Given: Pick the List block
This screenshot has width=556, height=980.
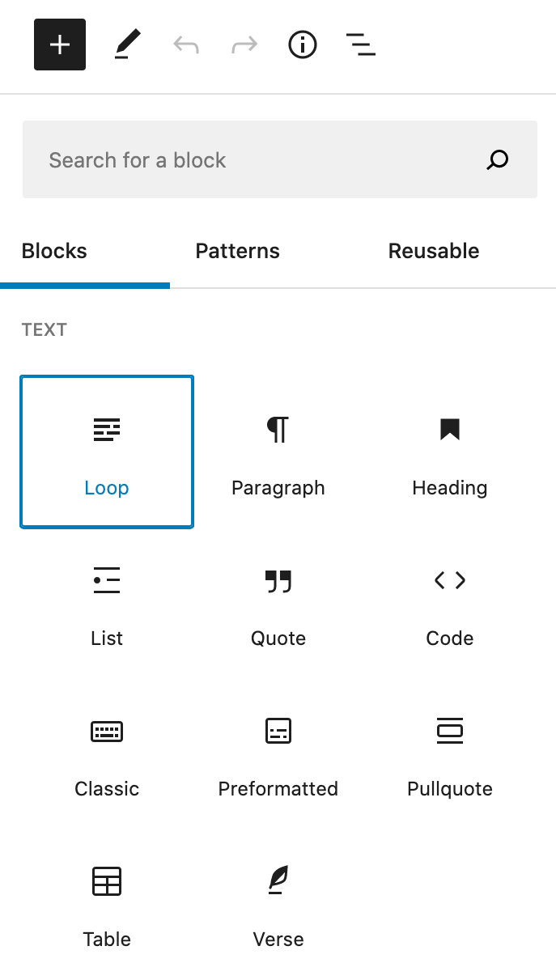Looking at the screenshot, I should 106,602.
